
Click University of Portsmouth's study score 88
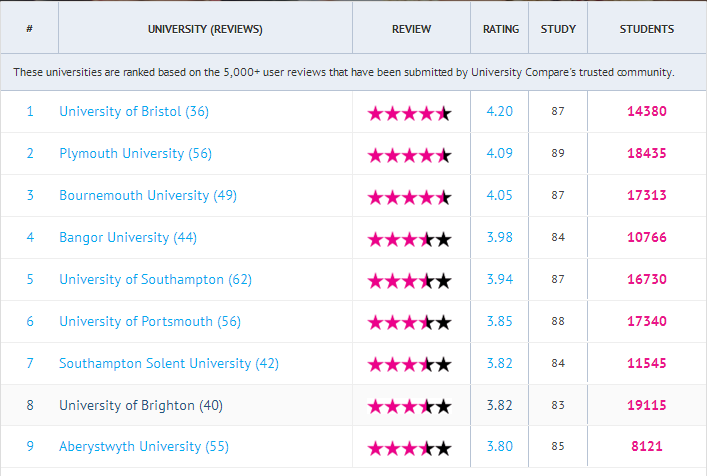[x=558, y=321]
